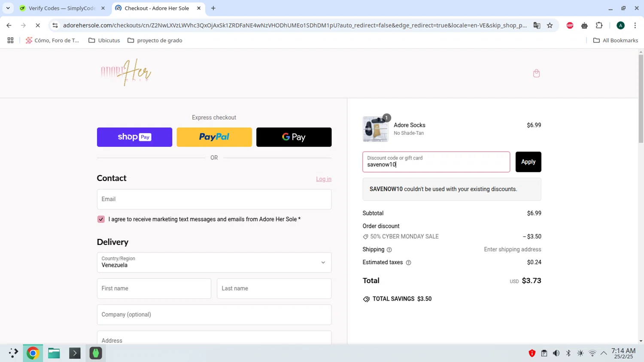Pay with Shop Pay button
Screen dimensions: 644x362
pyautogui.click(x=134, y=137)
